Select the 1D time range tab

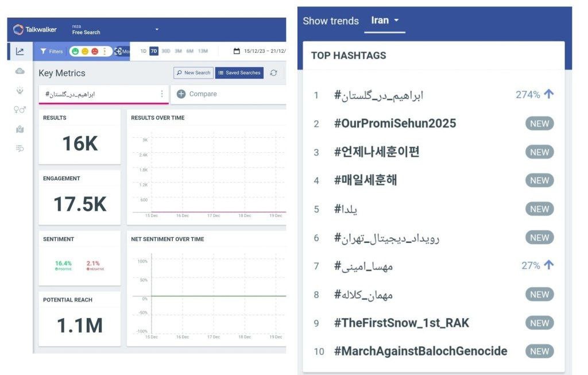[x=144, y=51]
